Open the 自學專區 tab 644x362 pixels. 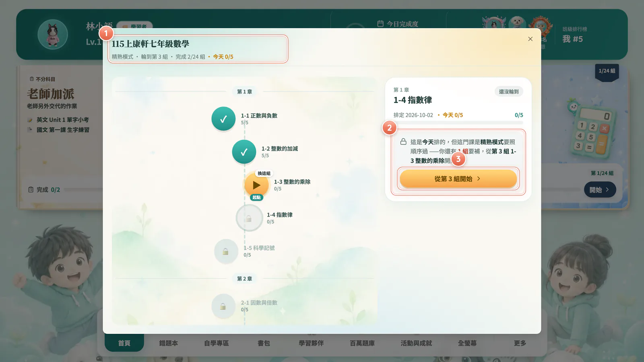[x=216, y=343]
